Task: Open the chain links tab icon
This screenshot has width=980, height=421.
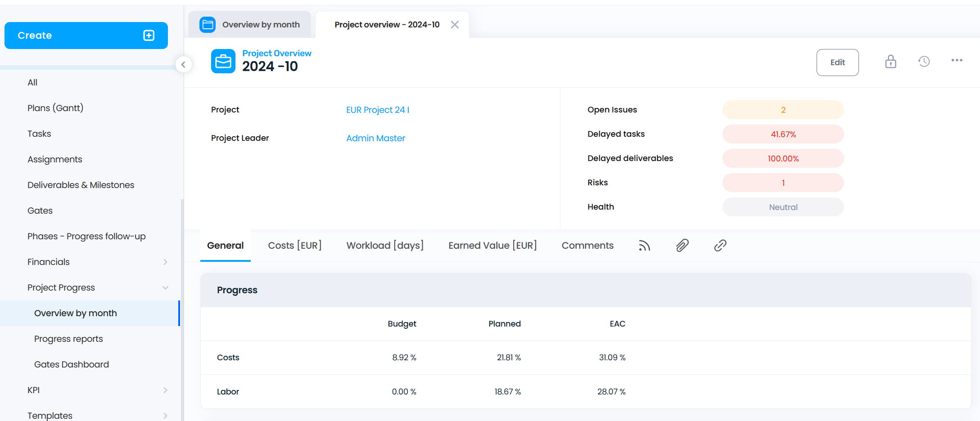Action: 720,246
